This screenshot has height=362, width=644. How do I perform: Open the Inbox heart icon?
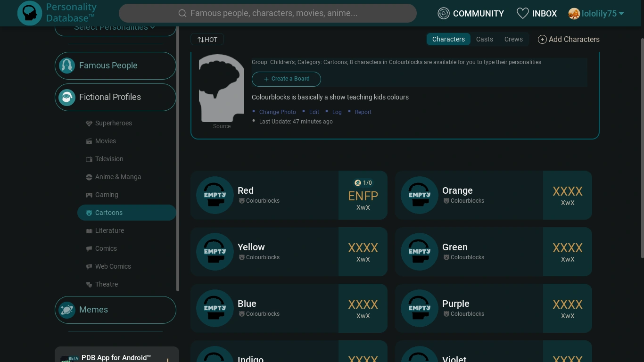523,13
